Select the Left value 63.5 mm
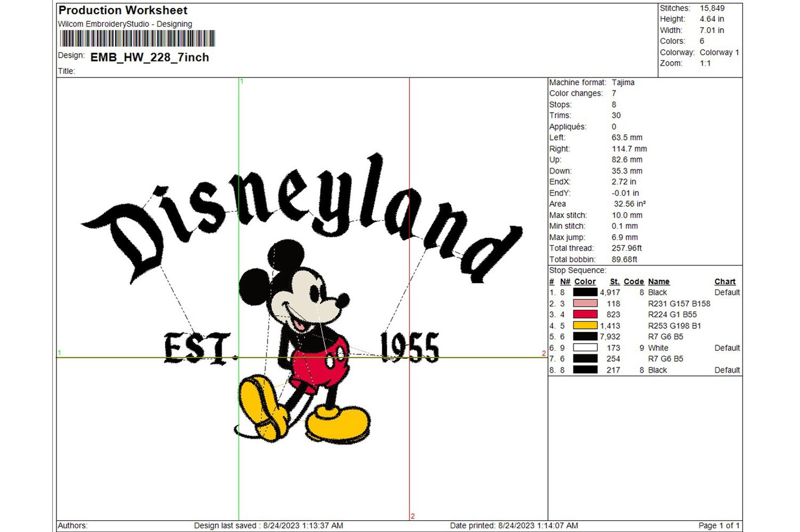Screen dimensions: 800x532 click(x=627, y=138)
